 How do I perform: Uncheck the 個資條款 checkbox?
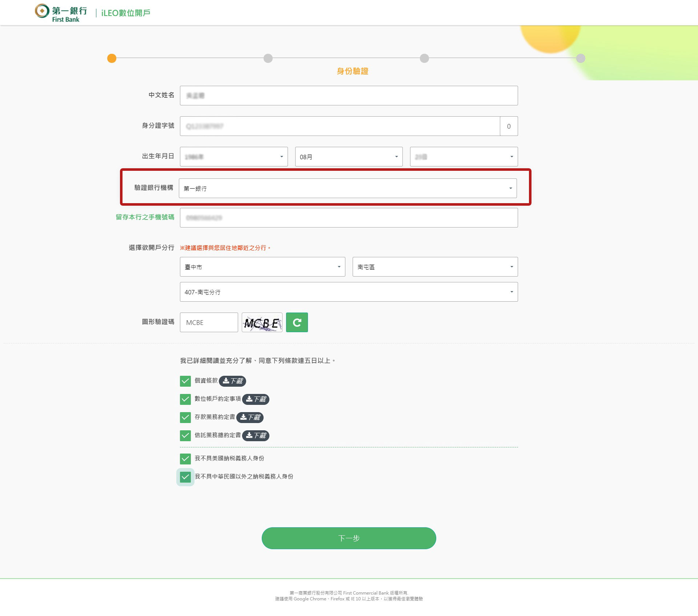pos(185,381)
